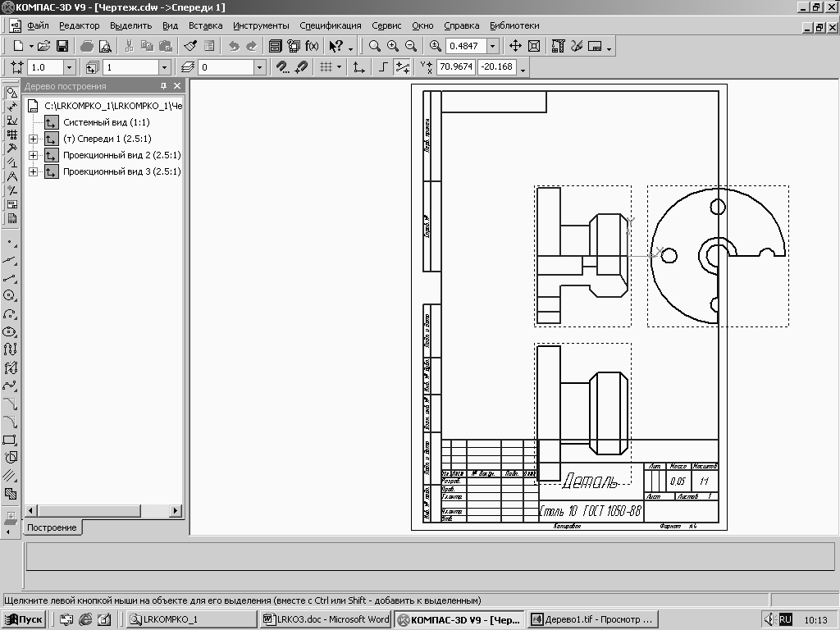Open the Файл menu
The image size is (840, 630).
[38, 25]
